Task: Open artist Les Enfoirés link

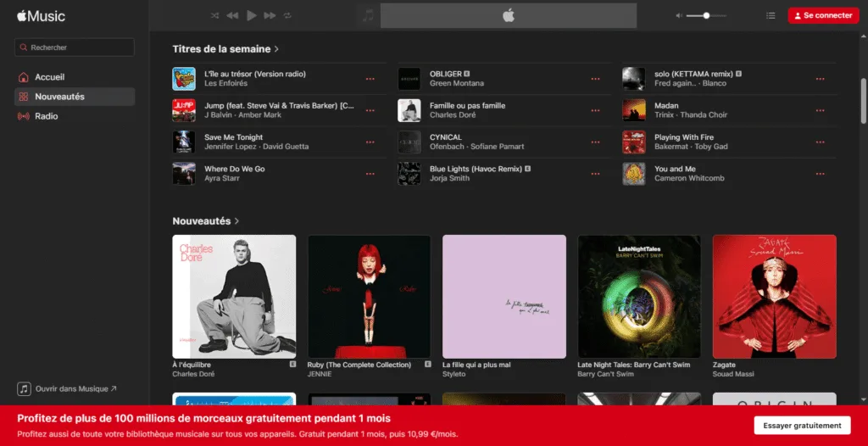Action: [x=225, y=83]
